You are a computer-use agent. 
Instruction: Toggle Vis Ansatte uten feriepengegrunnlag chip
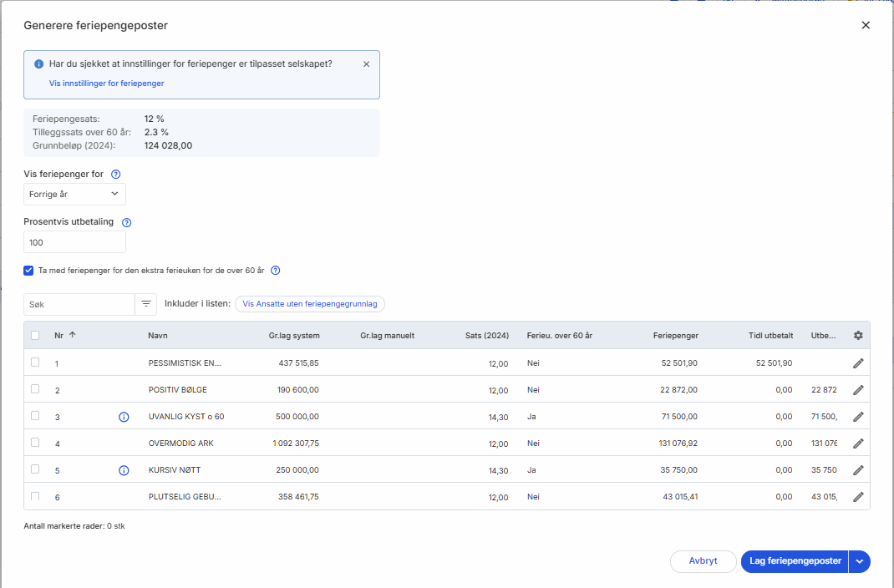pyautogui.click(x=309, y=304)
